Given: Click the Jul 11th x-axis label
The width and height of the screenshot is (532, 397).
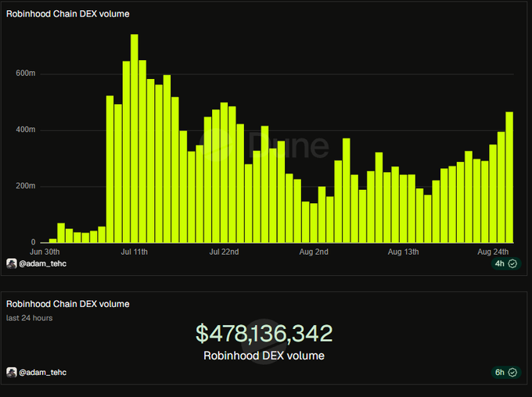Looking at the screenshot, I should [135, 252].
